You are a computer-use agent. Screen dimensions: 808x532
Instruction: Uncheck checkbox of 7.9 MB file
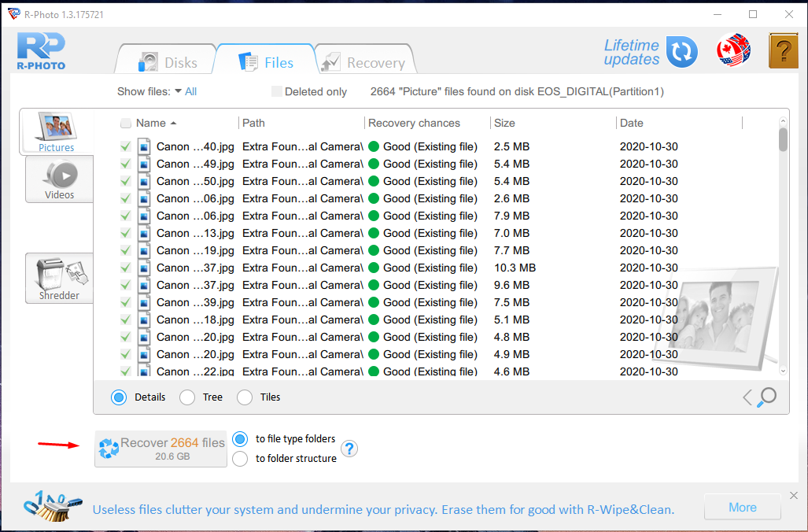126,216
